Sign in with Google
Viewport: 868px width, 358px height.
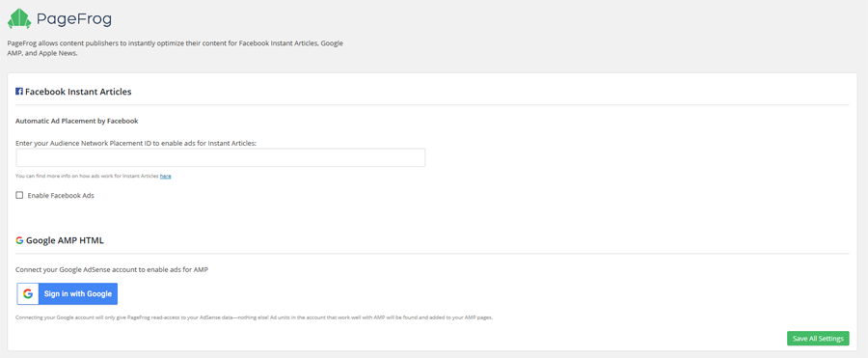click(x=67, y=293)
